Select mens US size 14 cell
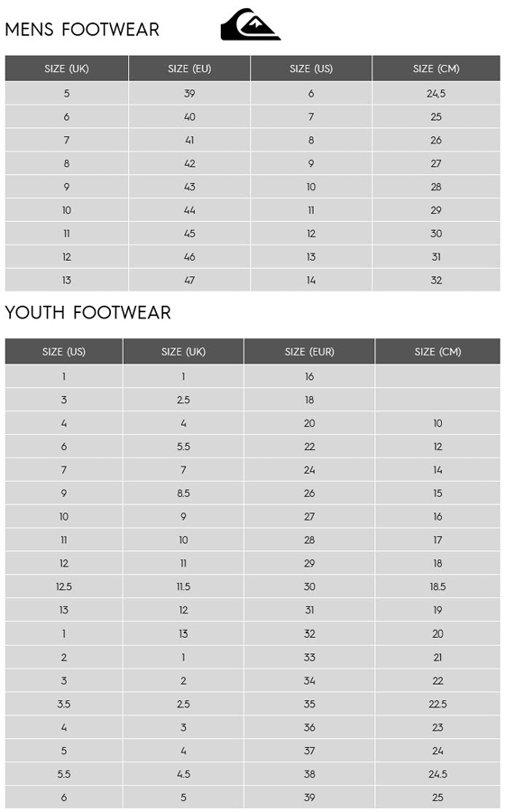This screenshot has height=812, width=506. pos(311,281)
